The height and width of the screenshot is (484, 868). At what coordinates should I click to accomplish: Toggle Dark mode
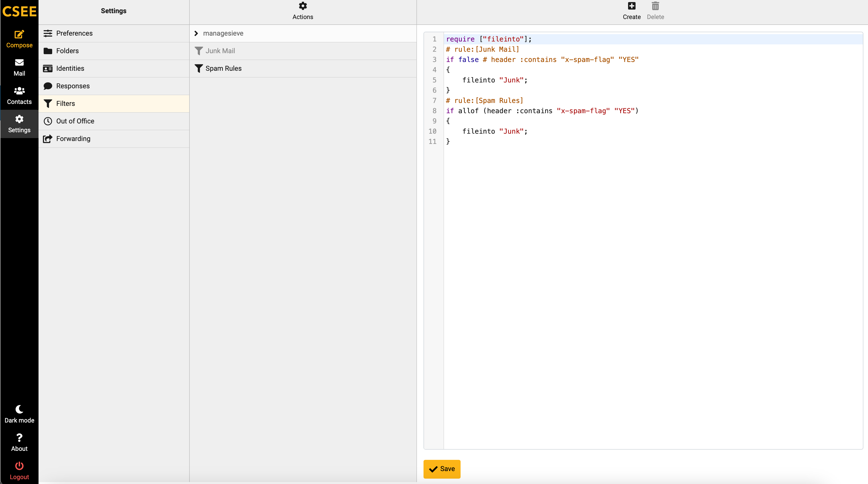point(19,414)
